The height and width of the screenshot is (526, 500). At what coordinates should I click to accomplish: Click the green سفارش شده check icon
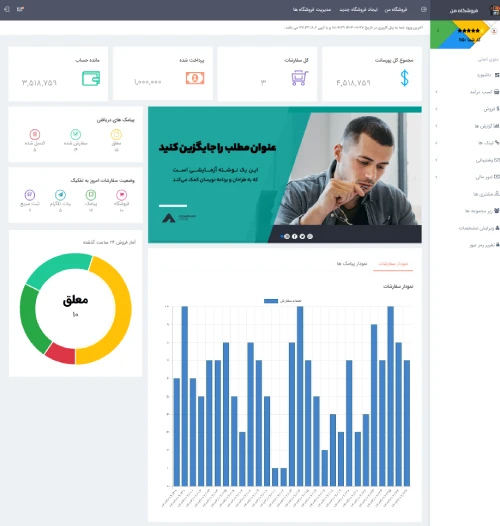pos(76,135)
